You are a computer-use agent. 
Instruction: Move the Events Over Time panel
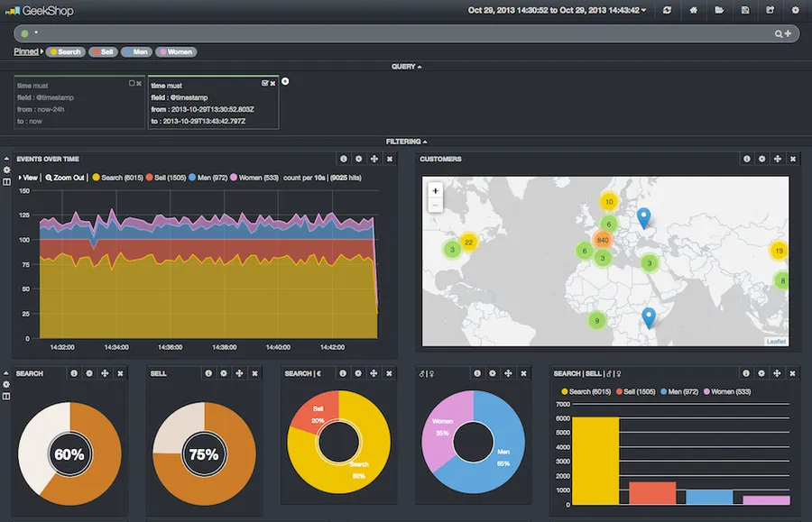(374, 159)
